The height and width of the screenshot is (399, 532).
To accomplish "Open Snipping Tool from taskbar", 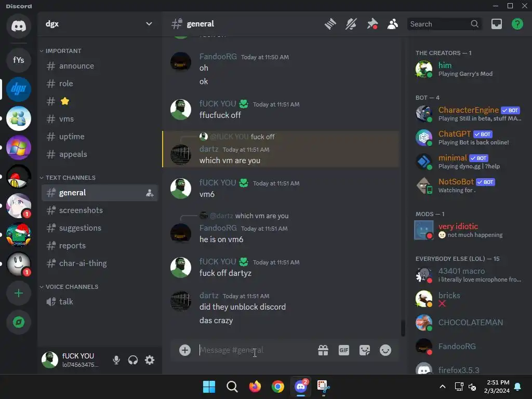I will pyautogui.click(x=323, y=387).
